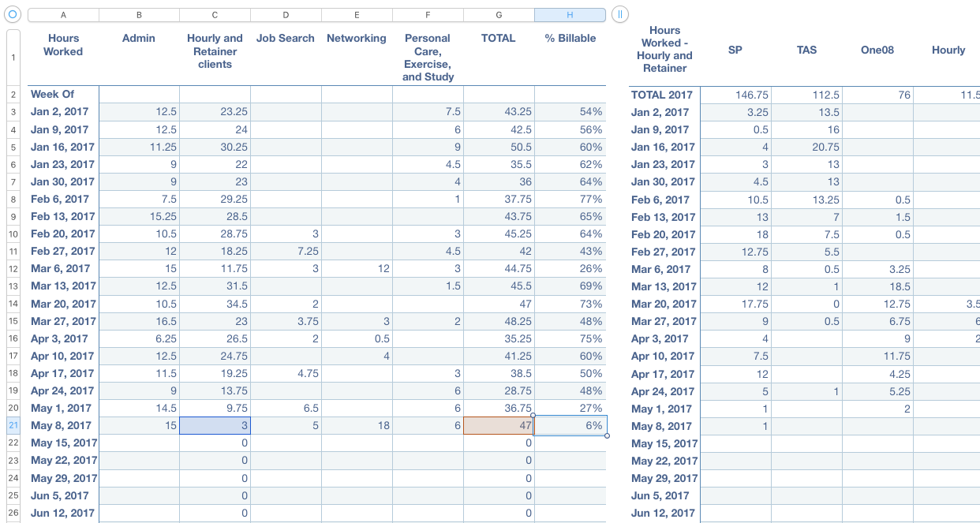Click the Job Search cell showing 6.5
This screenshot has width=980, height=523.
coord(286,408)
